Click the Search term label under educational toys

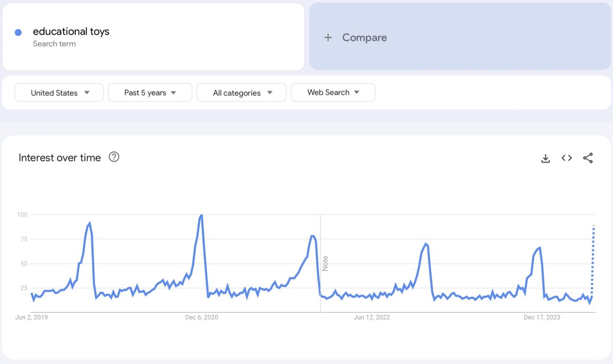pos(54,44)
